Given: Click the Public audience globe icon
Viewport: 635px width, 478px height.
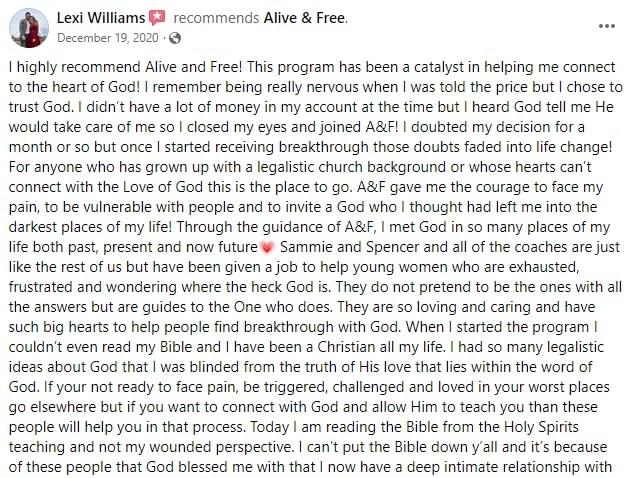Looking at the screenshot, I should click(175, 38).
